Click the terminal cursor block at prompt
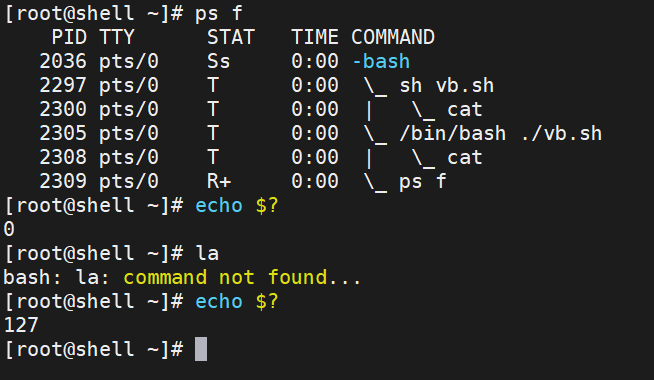 click(x=201, y=349)
